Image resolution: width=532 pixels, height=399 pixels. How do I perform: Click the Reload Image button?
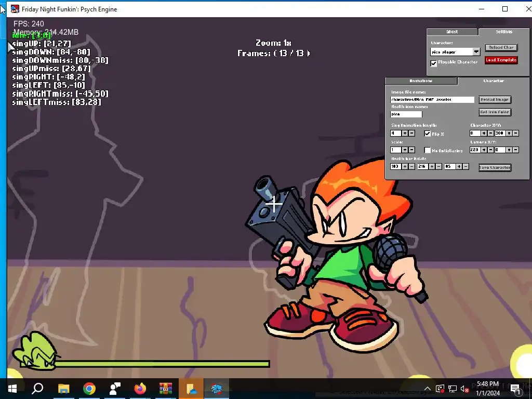point(495,99)
